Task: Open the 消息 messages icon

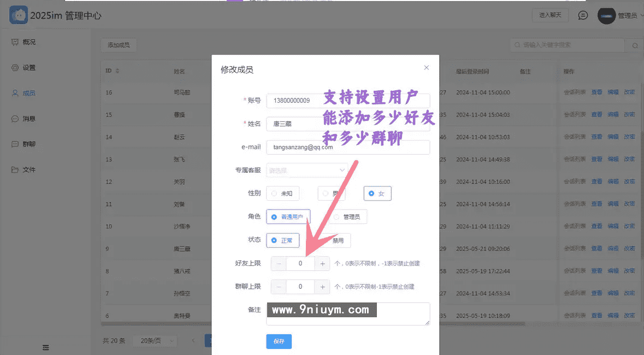Action: coord(14,118)
